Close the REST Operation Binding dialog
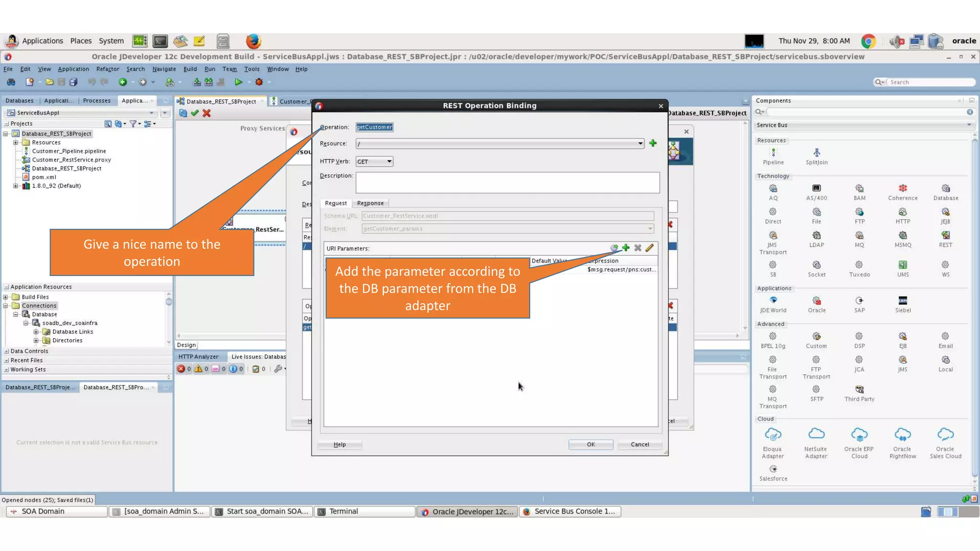This screenshot has width=980, height=551. 660,106
